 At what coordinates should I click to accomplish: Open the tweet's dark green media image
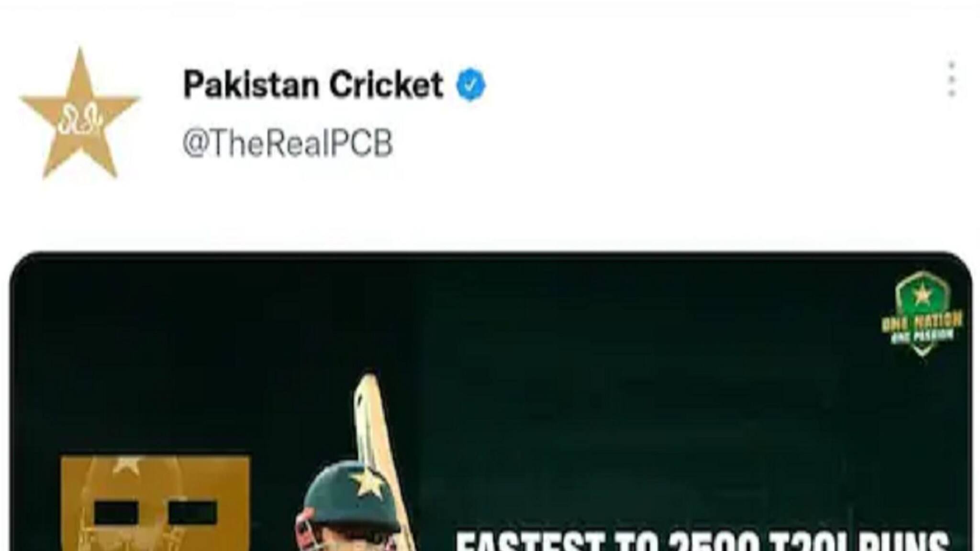pos(490,401)
